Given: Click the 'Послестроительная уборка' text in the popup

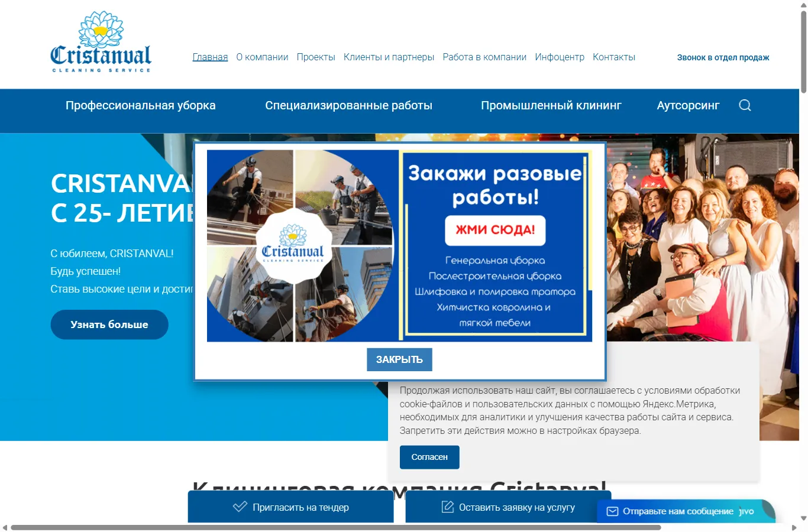Looking at the screenshot, I should click(x=495, y=276).
